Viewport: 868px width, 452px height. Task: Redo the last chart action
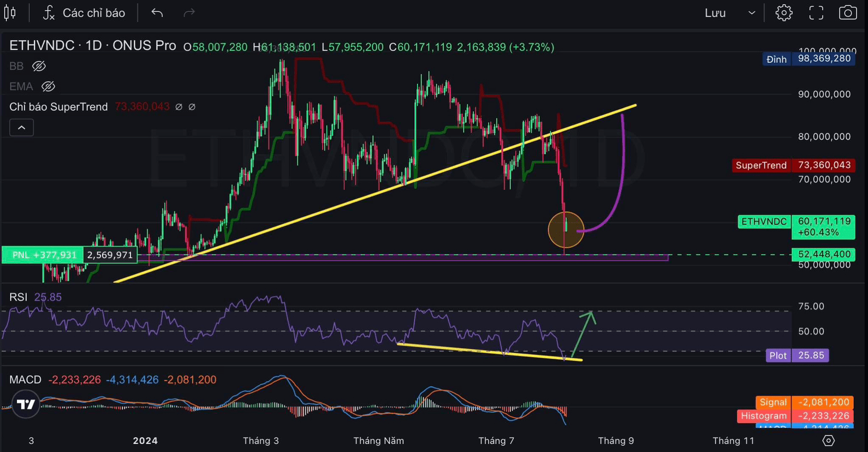coord(189,13)
